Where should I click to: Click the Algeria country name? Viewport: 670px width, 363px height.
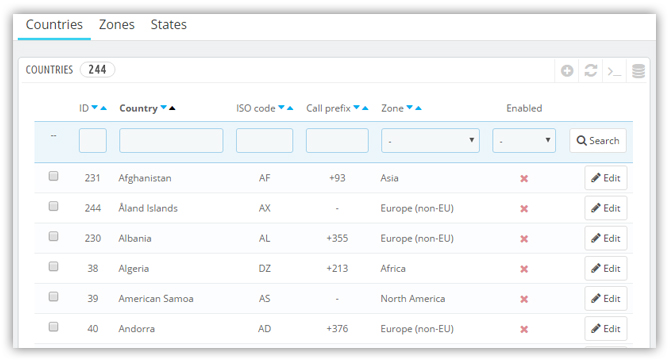click(134, 269)
